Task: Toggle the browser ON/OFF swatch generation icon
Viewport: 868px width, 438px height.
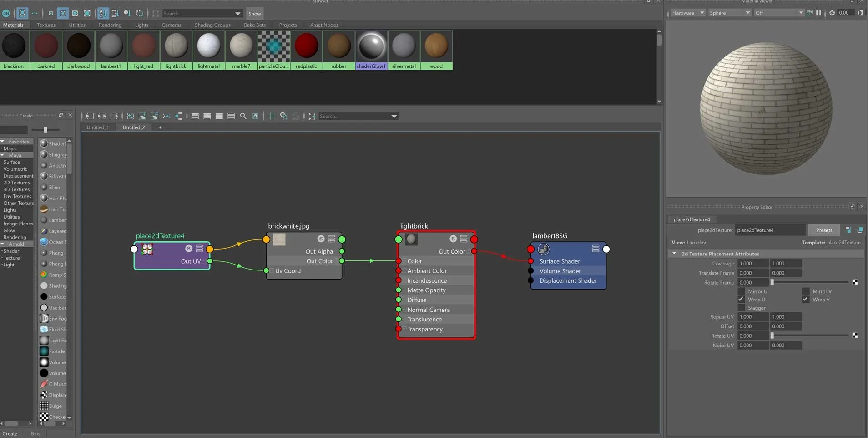Action: [x=6, y=13]
